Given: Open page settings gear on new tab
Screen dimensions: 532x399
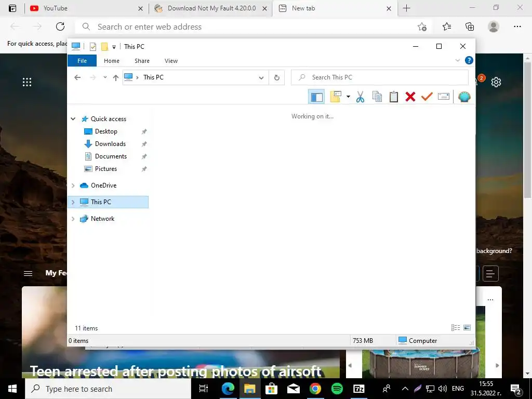Looking at the screenshot, I should (496, 82).
